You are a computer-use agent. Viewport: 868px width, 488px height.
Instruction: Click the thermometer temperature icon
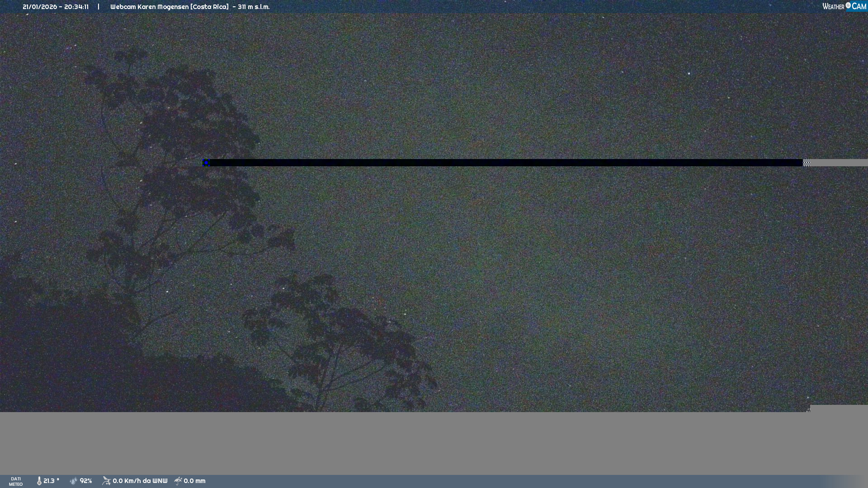click(x=39, y=481)
